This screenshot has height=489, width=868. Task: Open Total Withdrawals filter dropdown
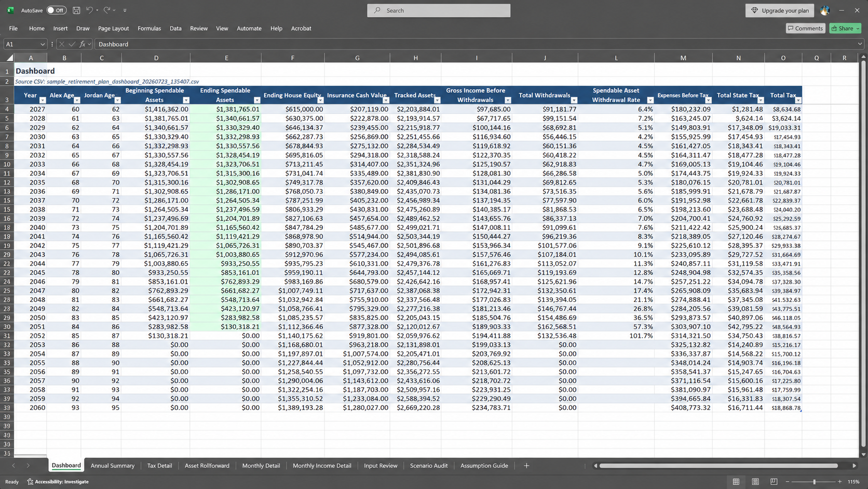click(574, 100)
